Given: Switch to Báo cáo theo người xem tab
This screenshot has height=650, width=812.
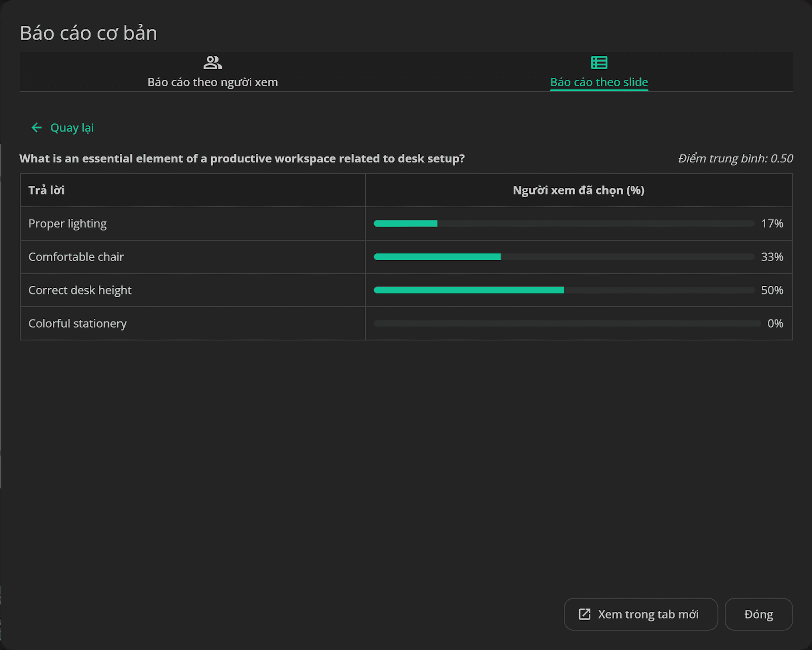Looking at the screenshot, I should (213, 72).
